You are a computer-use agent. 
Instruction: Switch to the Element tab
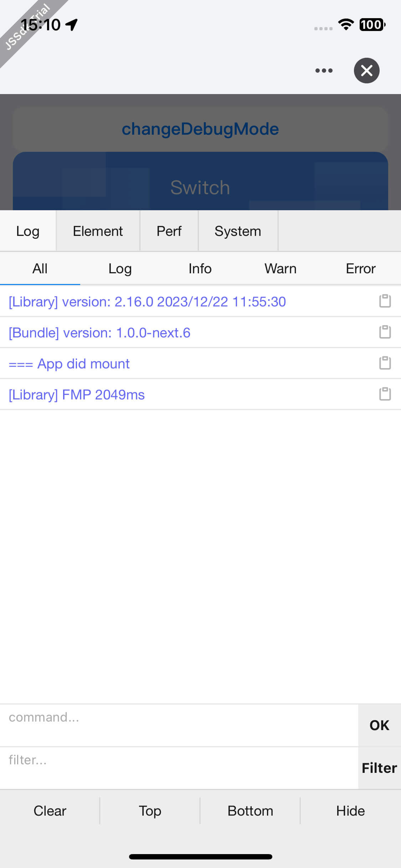tap(98, 231)
